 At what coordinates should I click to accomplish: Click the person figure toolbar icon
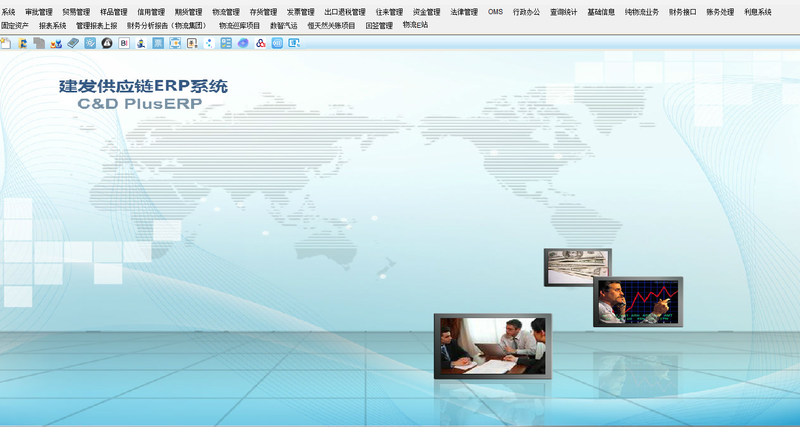(x=141, y=43)
